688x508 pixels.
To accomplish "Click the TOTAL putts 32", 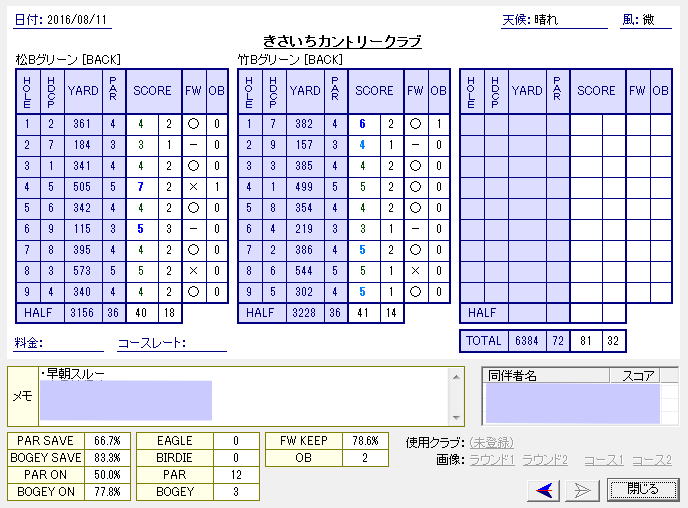I will (x=613, y=341).
